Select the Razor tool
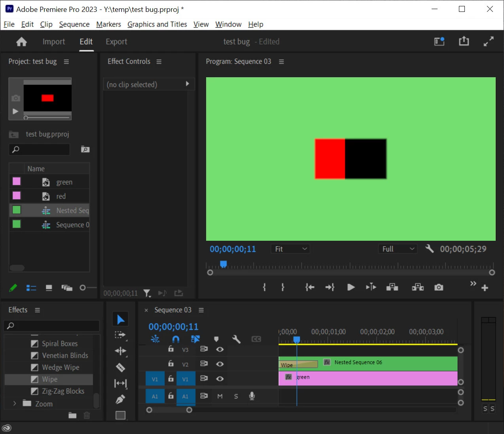The image size is (504, 434). pos(120,367)
